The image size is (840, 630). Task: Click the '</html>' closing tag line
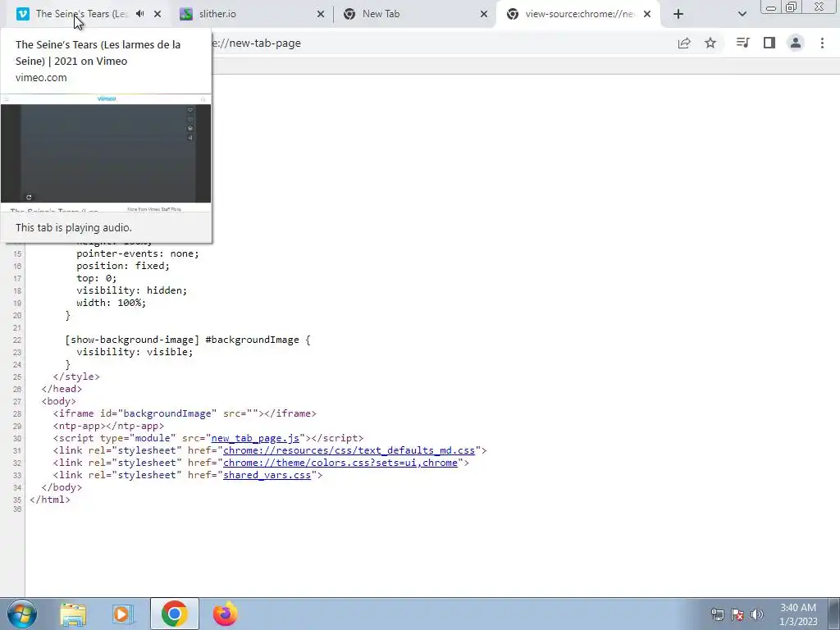[50, 500]
